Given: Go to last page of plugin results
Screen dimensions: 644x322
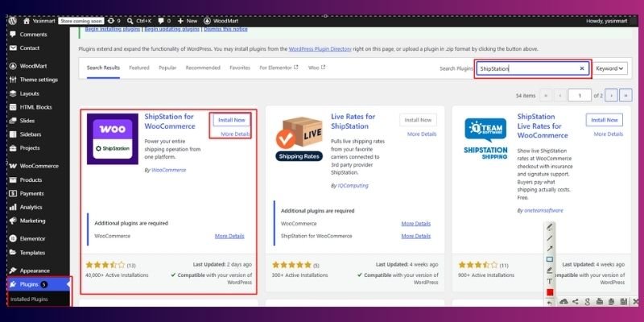Looking at the screenshot, I should click(x=625, y=95).
